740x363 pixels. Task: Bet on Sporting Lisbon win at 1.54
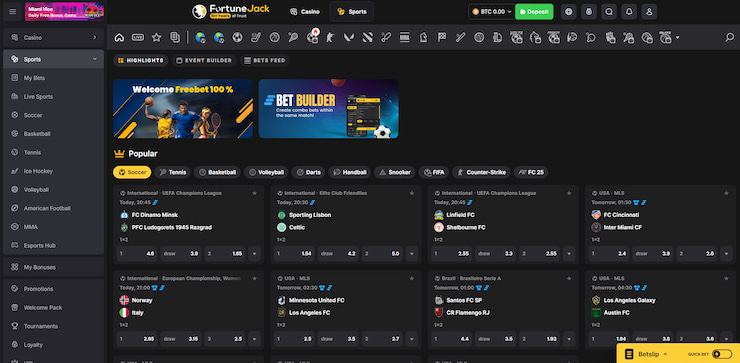[295, 253]
